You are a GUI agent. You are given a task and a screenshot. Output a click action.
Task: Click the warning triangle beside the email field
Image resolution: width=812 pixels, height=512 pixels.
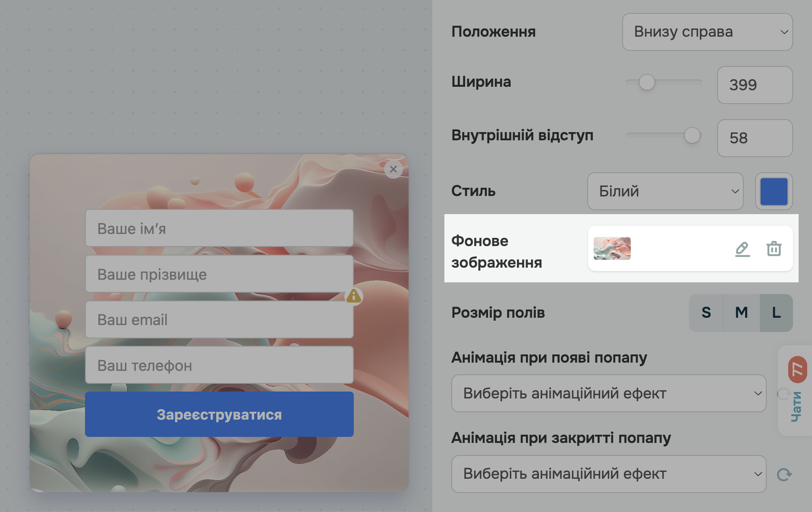coord(354,297)
